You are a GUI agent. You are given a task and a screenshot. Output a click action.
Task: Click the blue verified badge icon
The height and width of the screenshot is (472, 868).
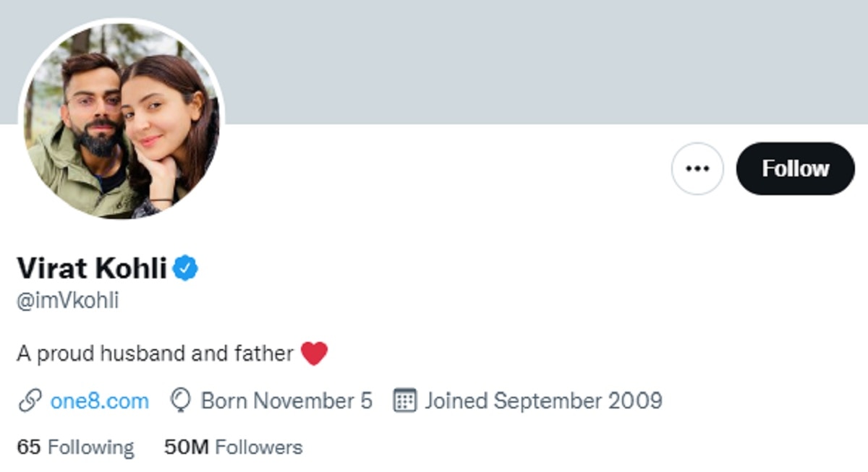click(187, 267)
